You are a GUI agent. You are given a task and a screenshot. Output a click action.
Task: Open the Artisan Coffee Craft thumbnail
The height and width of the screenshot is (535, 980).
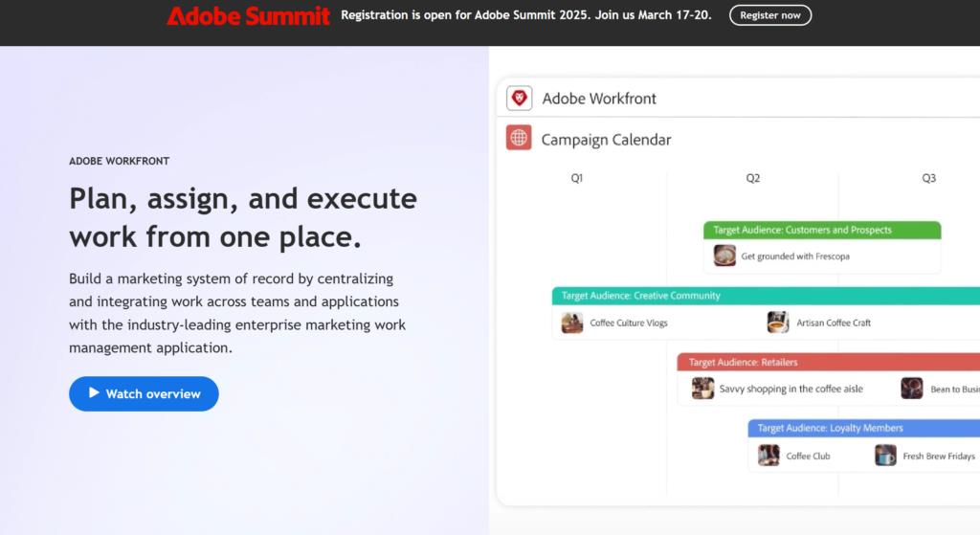click(x=777, y=323)
